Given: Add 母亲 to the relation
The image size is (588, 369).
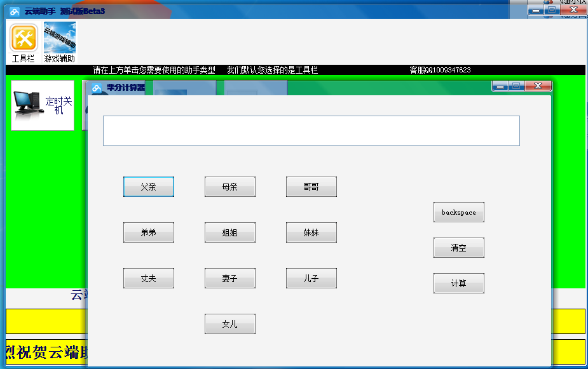Looking at the screenshot, I should click(x=230, y=187).
